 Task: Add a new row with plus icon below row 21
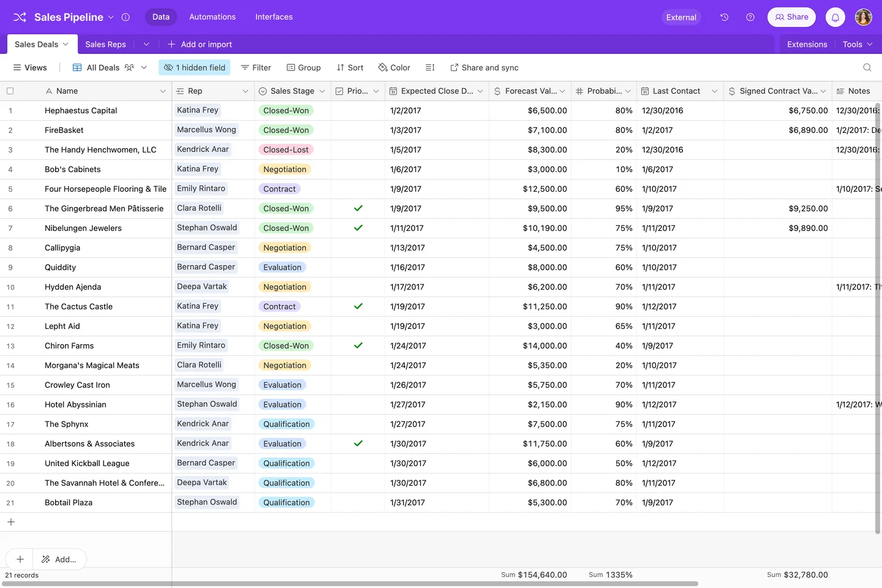[x=11, y=522]
